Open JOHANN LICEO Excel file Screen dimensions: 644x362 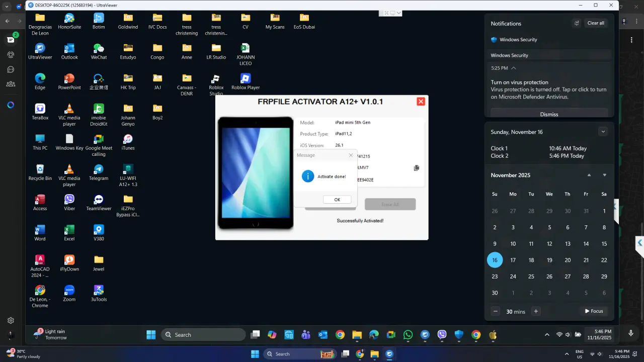(245, 54)
